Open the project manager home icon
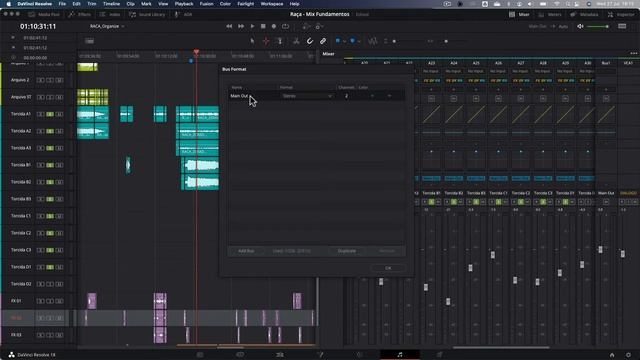Viewport: 640px width, 360px height. pos(612,355)
